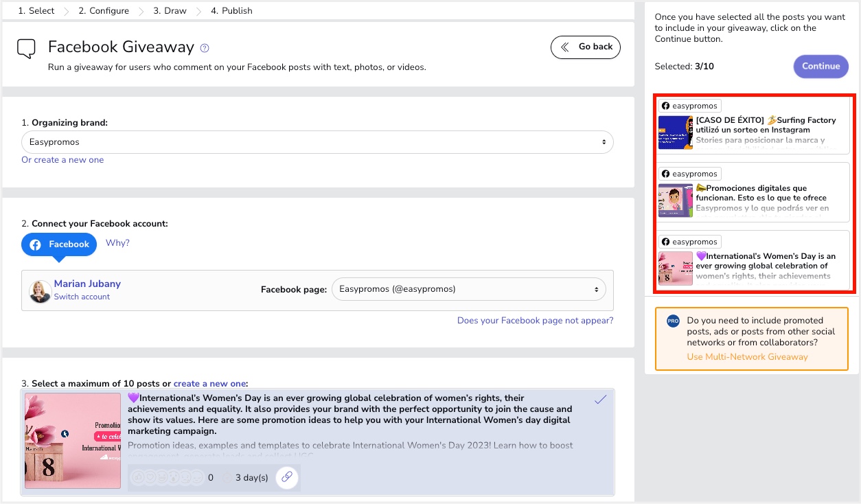This screenshot has height=504, width=861.
Task: Click the Surfing Factory post thumbnail
Action: point(676,133)
